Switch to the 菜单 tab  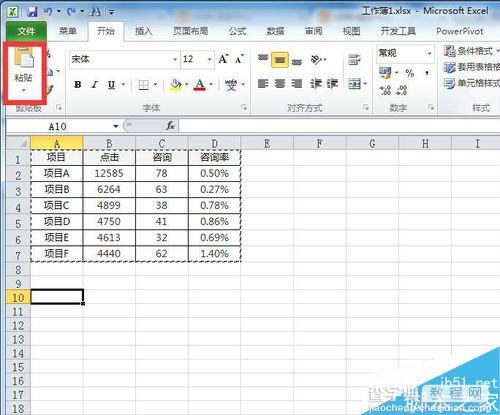68,31
